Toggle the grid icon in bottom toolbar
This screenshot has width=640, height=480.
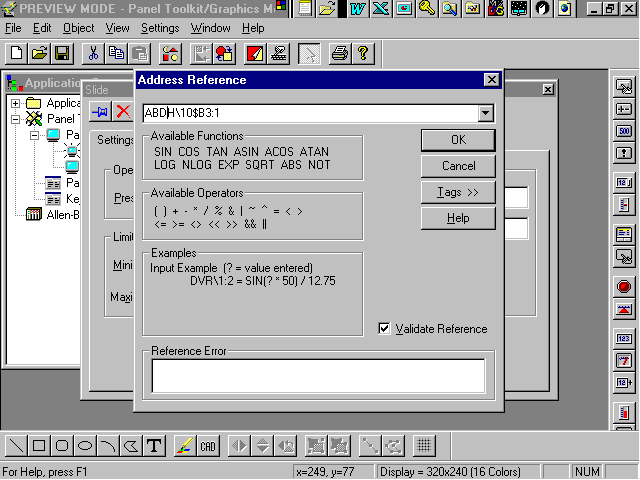[x=423, y=446]
